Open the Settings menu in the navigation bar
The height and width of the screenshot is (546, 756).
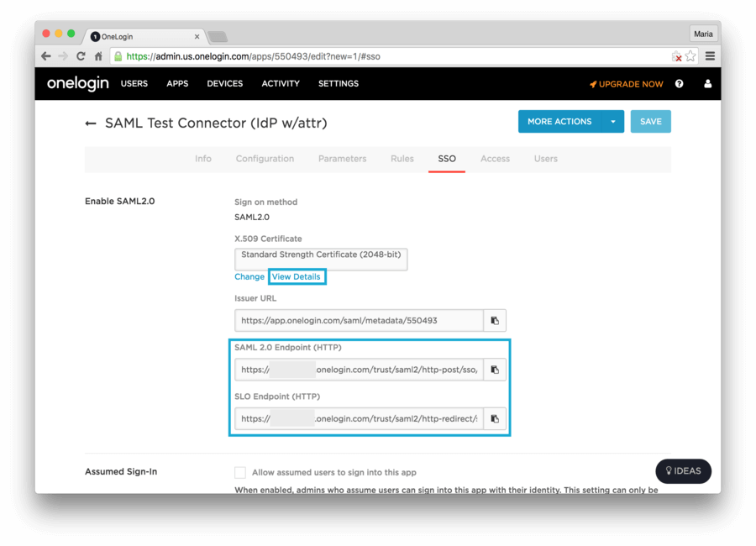point(338,84)
